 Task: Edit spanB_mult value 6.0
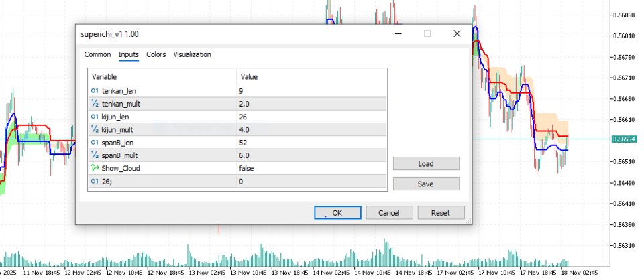312,155
